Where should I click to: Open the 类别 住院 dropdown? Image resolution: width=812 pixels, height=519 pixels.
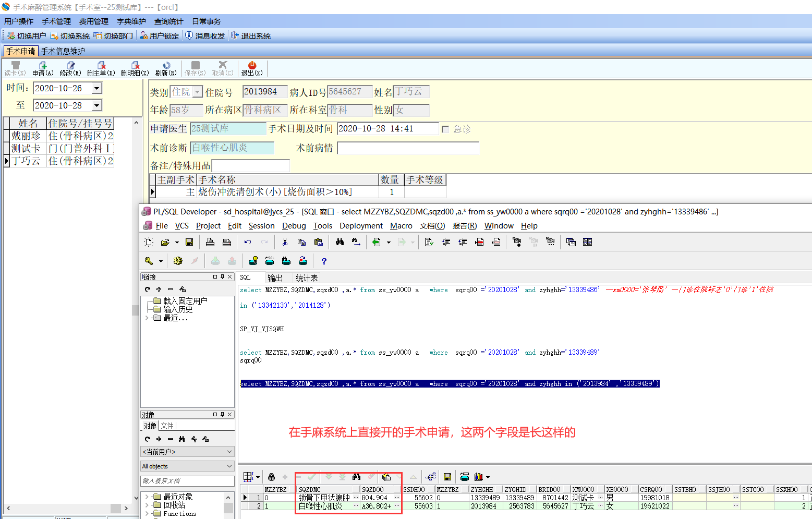197,92
